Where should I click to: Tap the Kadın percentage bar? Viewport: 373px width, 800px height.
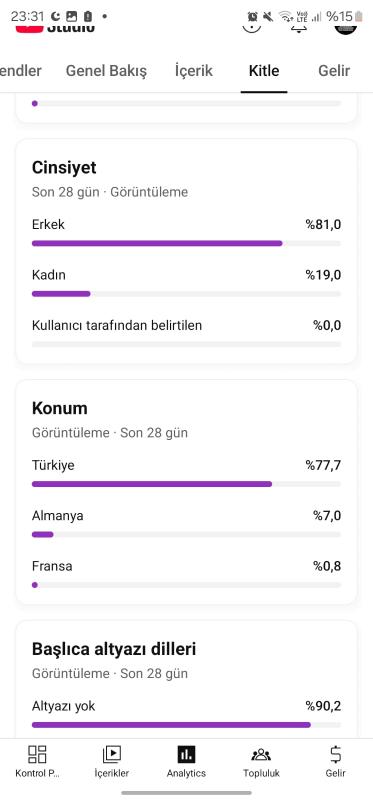coord(186,294)
